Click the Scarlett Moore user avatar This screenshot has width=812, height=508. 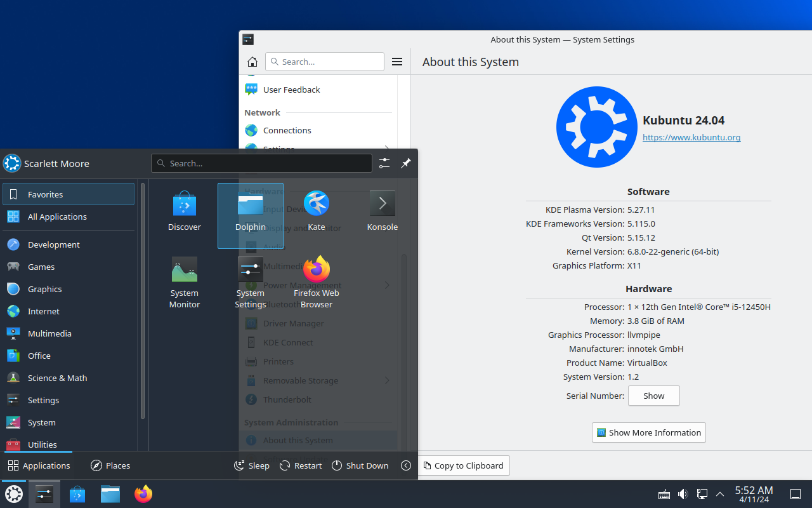pos(12,163)
